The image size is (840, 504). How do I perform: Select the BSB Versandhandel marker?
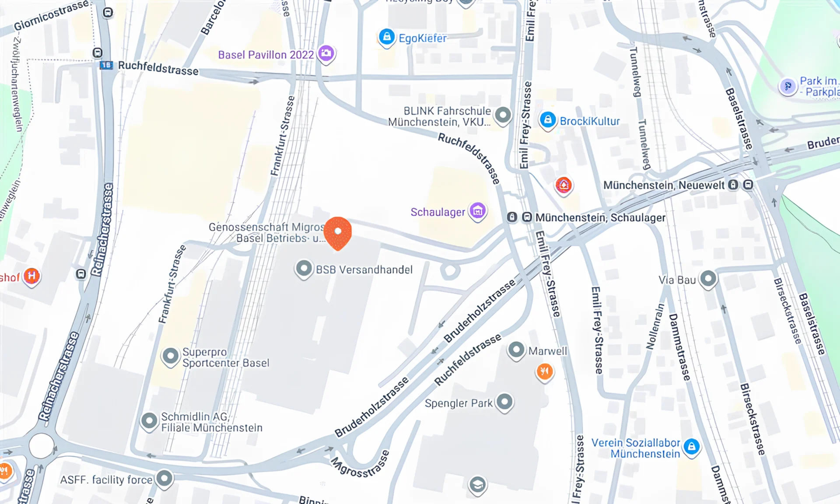click(304, 268)
